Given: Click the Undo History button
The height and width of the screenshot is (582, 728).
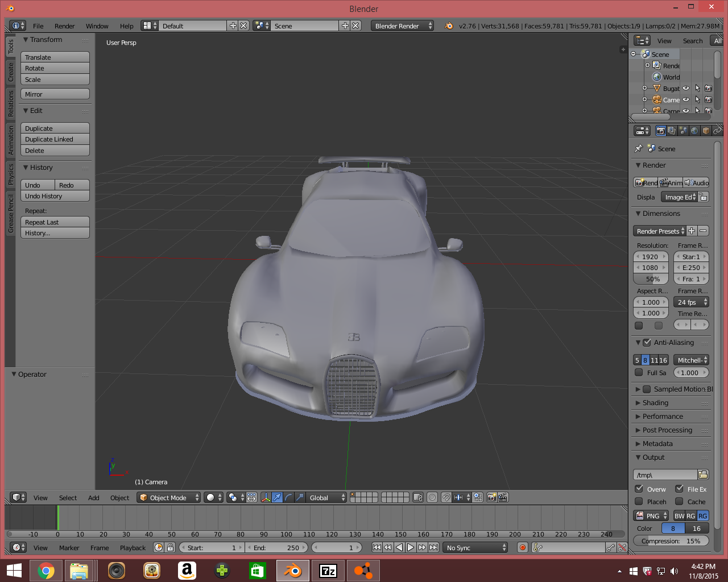Looking at the screenshot, I should pos(55,196).
